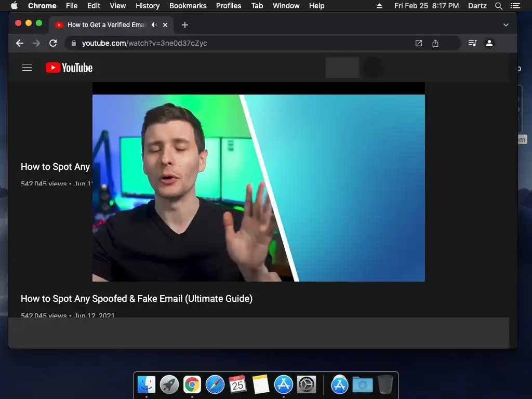Open Notes from the Dock
532x399 pixels.
coord(261,385)
